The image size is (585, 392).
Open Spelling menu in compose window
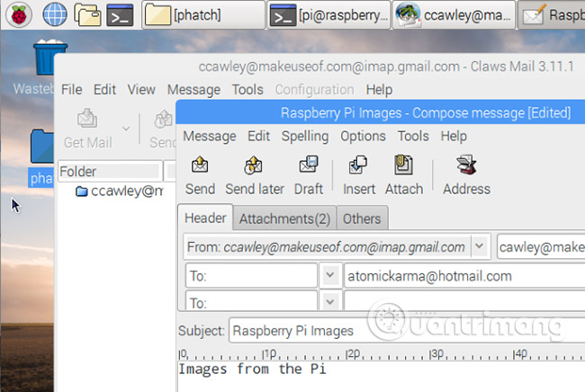305,136
